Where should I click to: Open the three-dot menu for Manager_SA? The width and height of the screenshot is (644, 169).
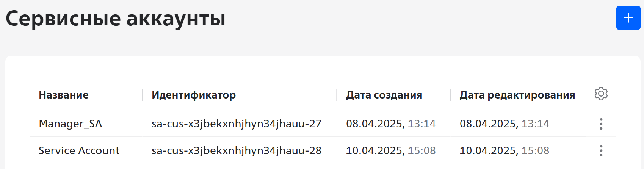(601, 124)
